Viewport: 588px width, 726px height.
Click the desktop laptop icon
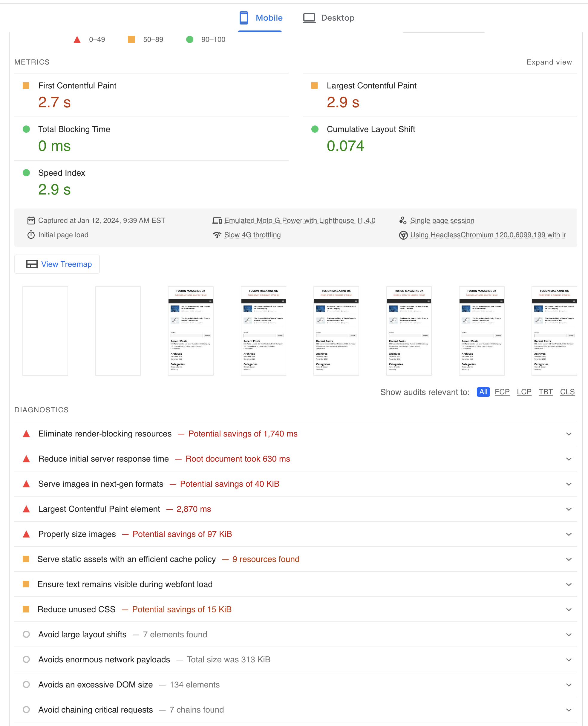[309, 18]
